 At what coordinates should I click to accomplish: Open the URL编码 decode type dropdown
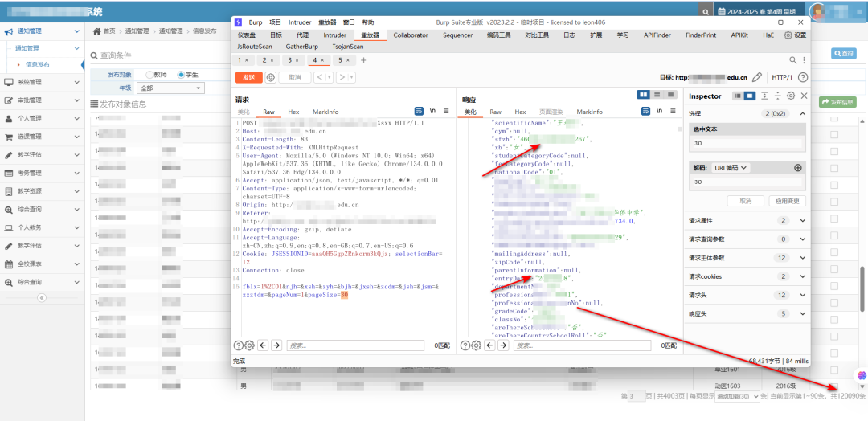point(732,168)
